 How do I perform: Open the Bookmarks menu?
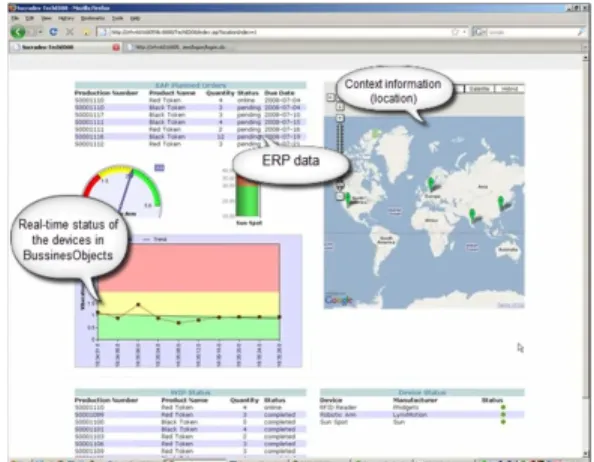[x=93, y=18]
